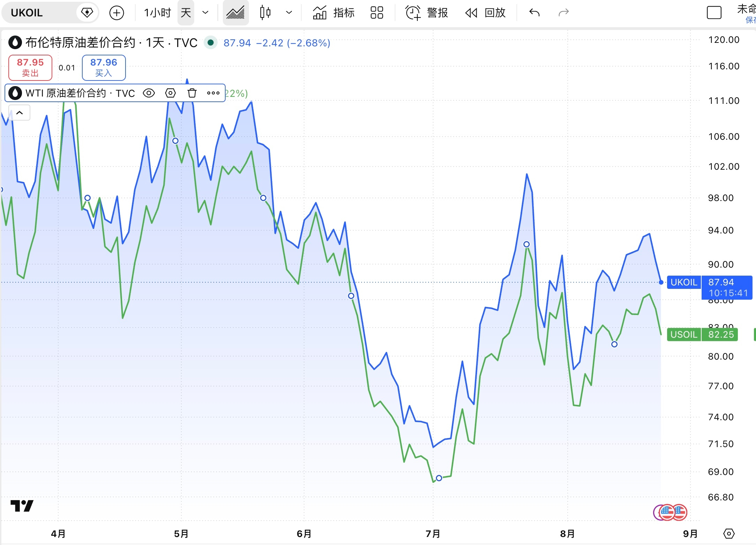Click the 4月 label on time axis

point(58,534)
